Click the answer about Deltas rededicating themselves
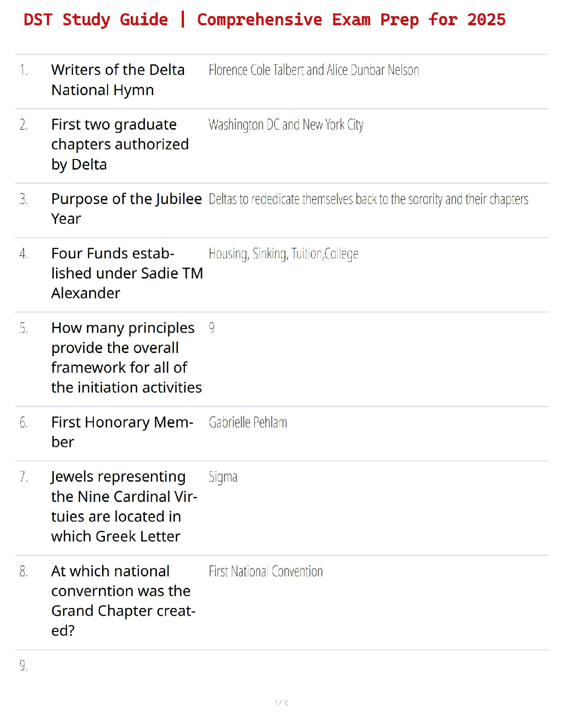 coord(368,199)
